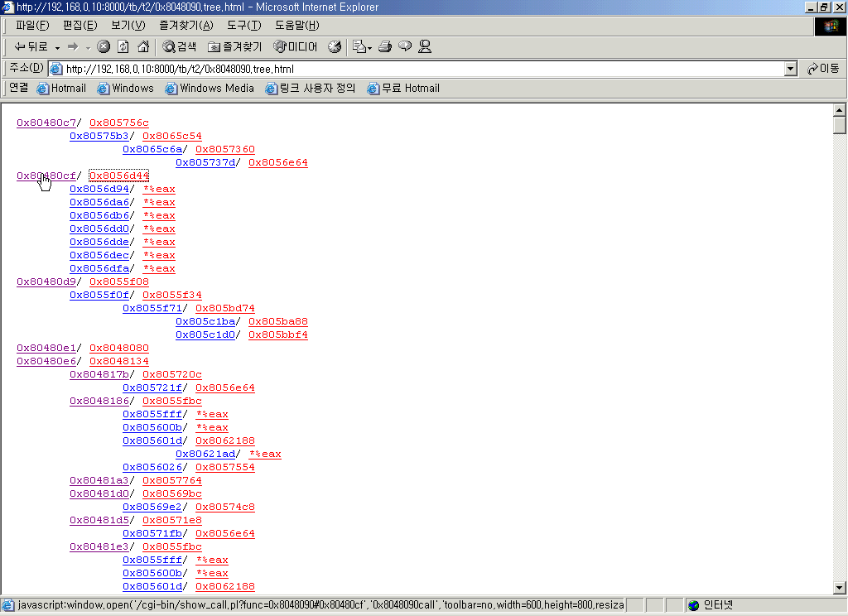Click the link 0x8055f71

(152, 308)
